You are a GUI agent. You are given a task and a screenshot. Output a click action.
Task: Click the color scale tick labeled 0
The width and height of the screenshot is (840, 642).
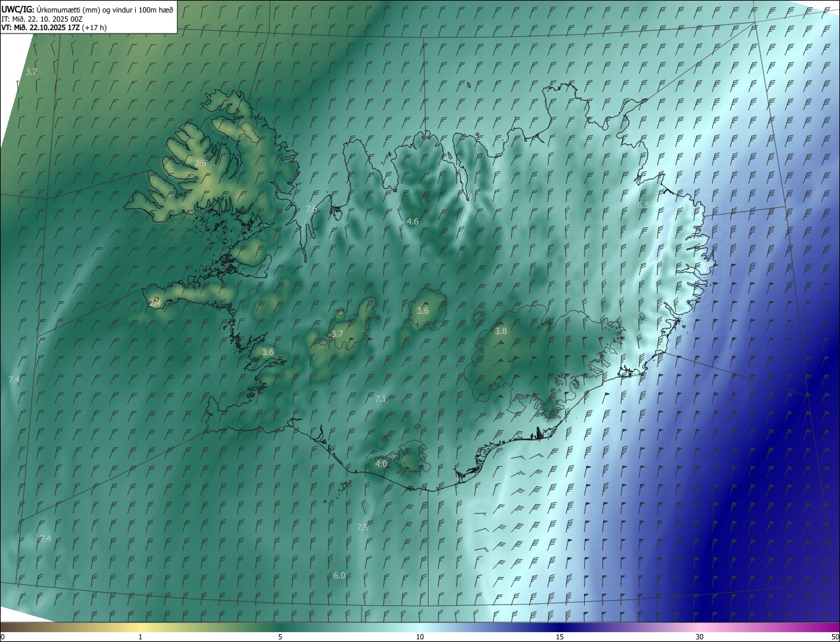pyautogui.click(x=3, y=637)
